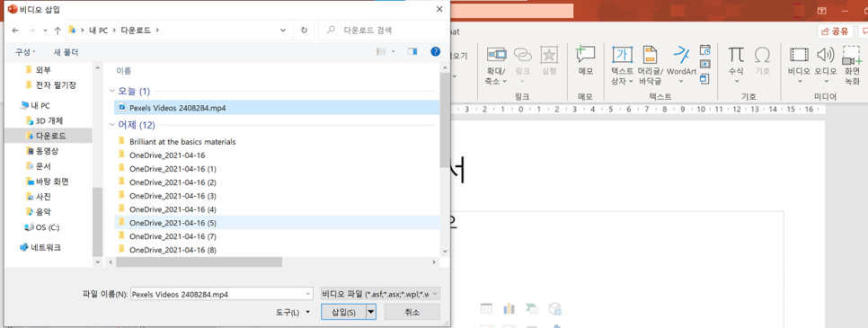Refresh the 다운로드 folder listing

click(304, 31)
